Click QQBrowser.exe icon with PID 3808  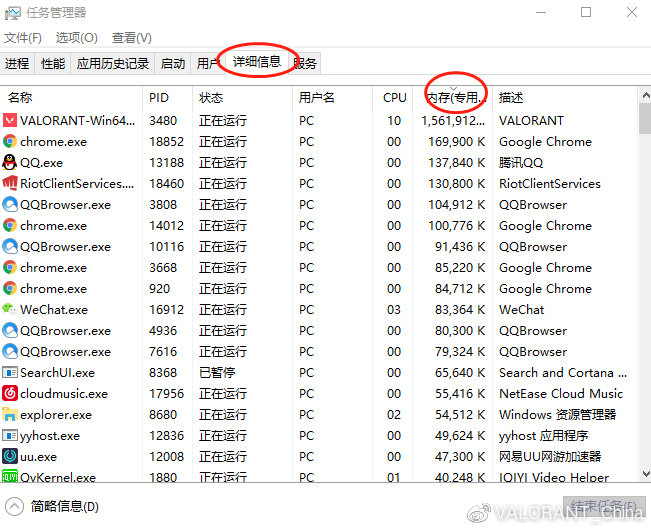[10, 205]
